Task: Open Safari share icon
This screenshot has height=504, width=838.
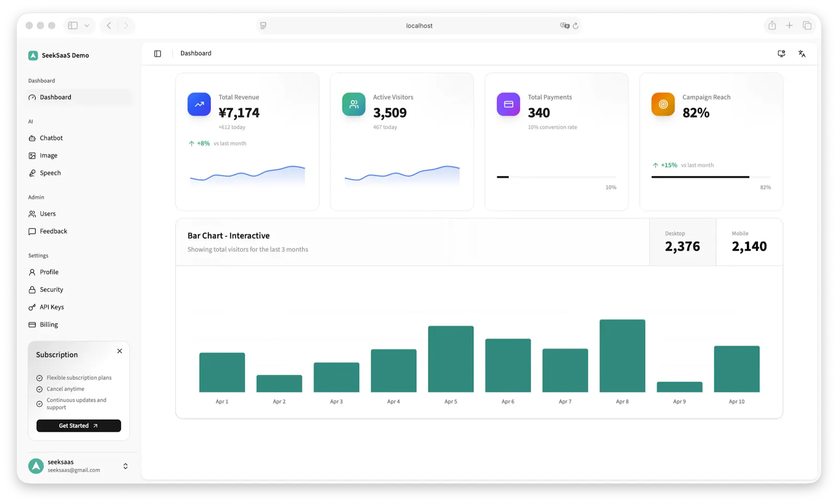Action: [772, 25]
